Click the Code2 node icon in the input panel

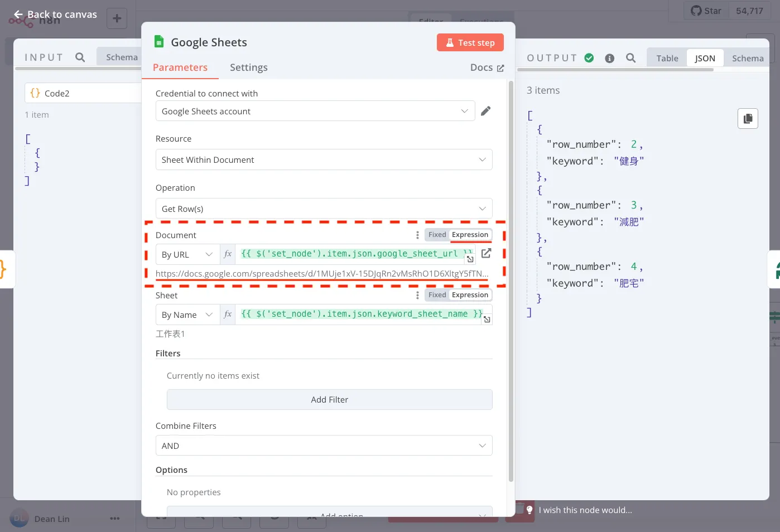point(35,93)
